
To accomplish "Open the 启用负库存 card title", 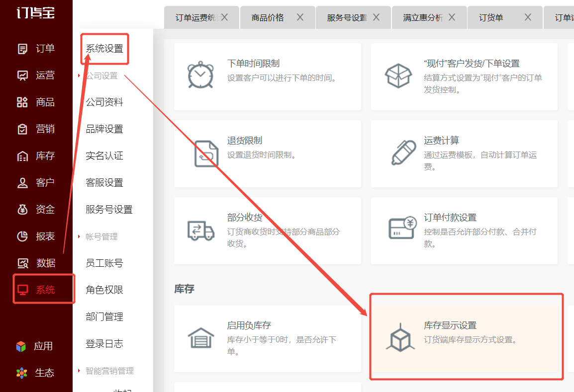I will click(249, 325).
